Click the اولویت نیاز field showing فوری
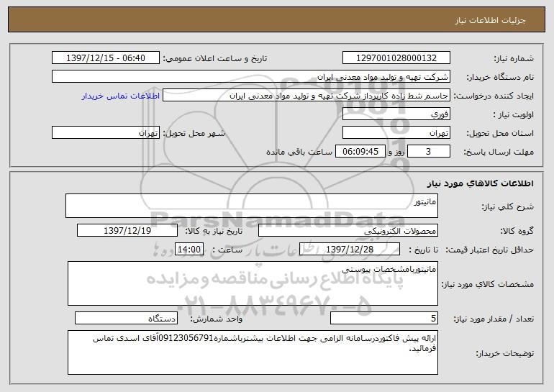 point(396,114)
